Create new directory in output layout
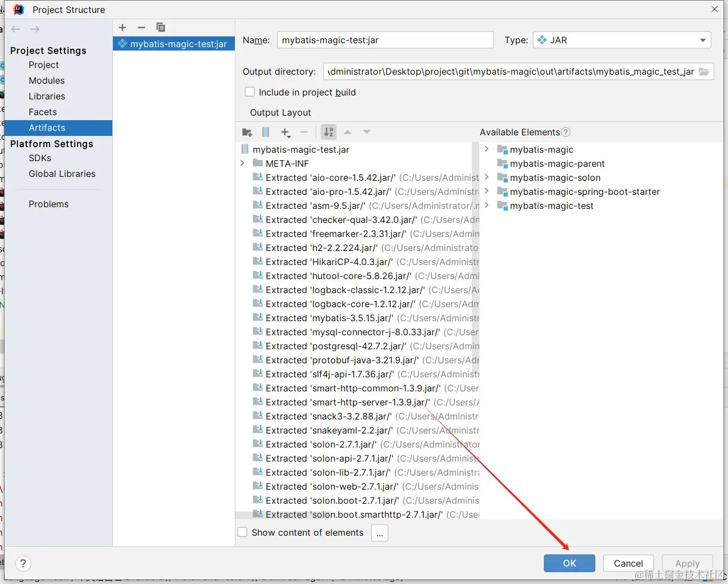The width and height of the screenshot is (728, 584). (x=247, y=133)
